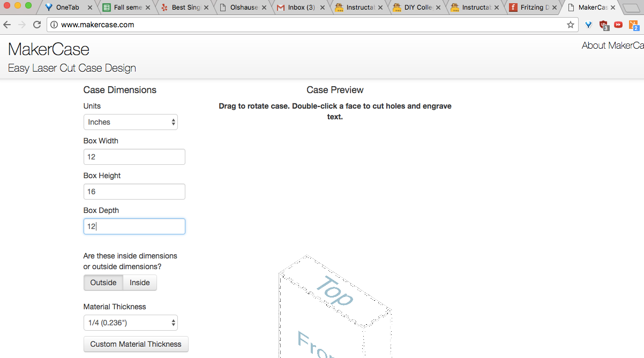
Task: Click the Case Dimensions heading
Action: [x=120, y=90]
